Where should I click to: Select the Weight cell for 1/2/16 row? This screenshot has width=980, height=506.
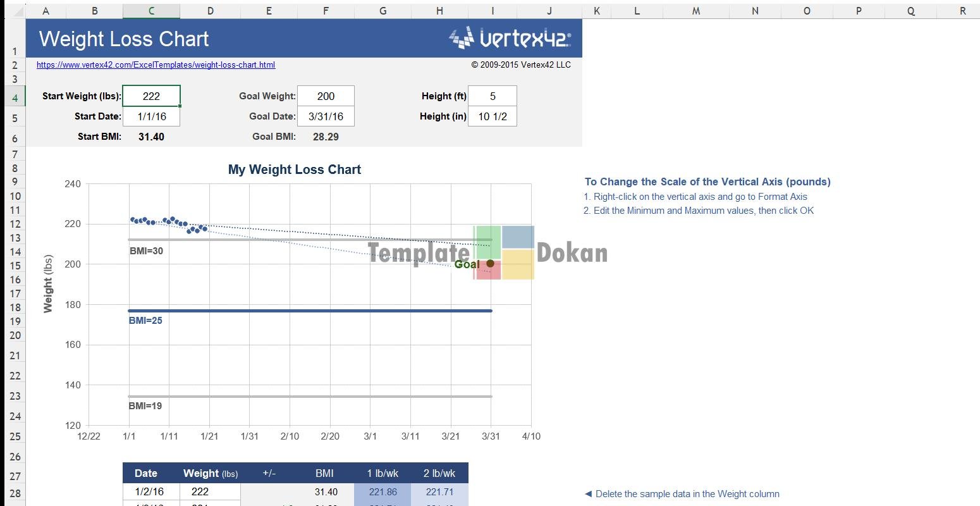click(210, 491)
